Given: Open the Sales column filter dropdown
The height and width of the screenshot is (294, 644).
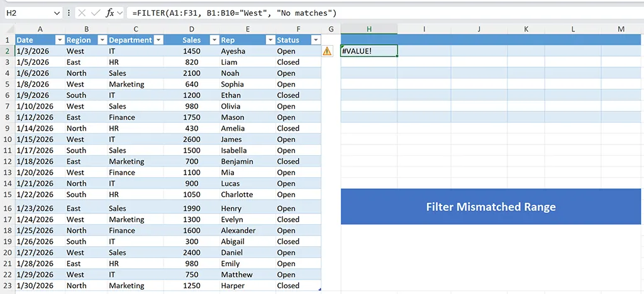Looking at the screenshot, I should pyautogui.click(x=214, y=40).
